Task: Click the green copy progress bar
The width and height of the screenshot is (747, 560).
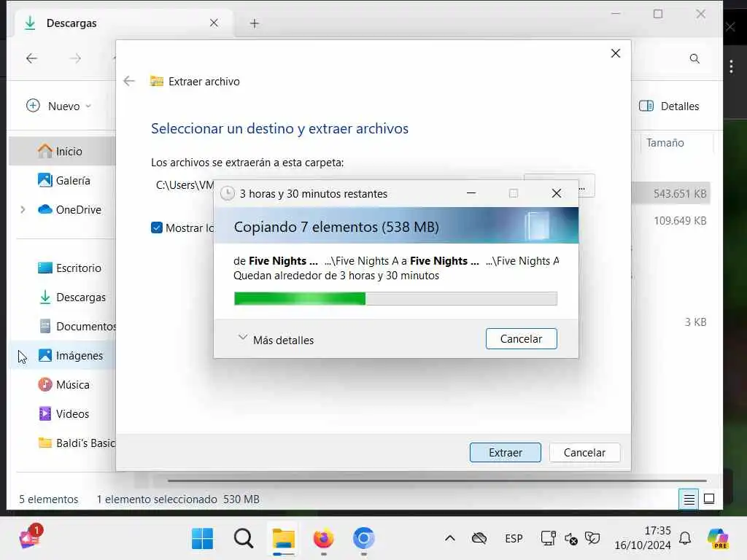Action: pos(395,298)
